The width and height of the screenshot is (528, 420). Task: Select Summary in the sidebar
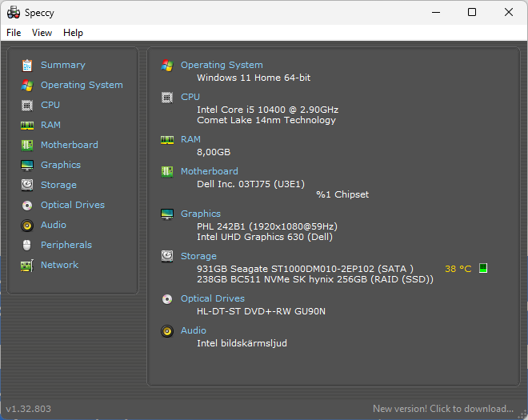pyautogui.click(x=62, y=65)
